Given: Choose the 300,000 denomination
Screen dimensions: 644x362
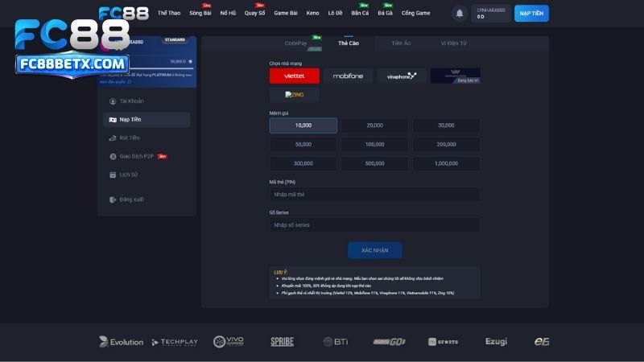Looking at the screenshot, I should tap(303, 163).
